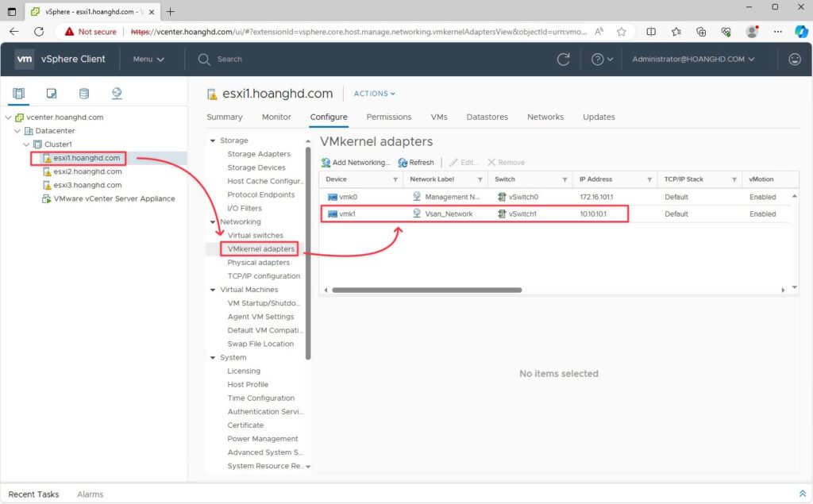Click the vSphere Client vm logo
The width and height of the screenshot is (813, 504).
coord(24,59)
